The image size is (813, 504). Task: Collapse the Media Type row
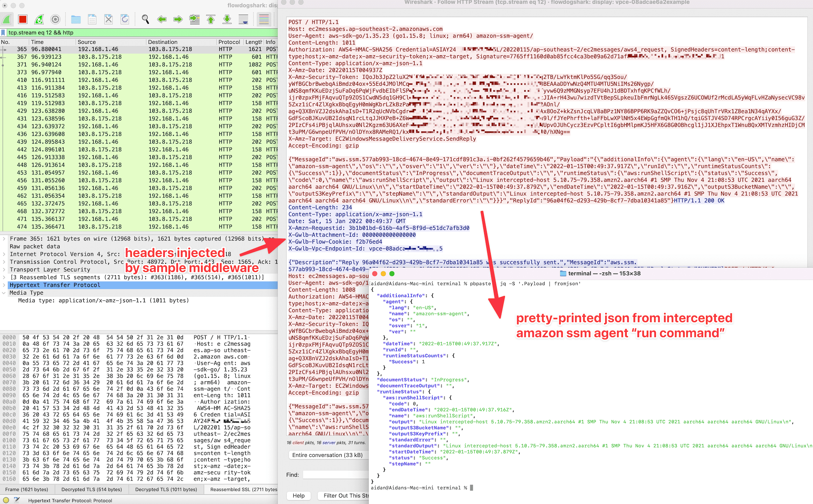pyautogui.click(x=4, y=293)
